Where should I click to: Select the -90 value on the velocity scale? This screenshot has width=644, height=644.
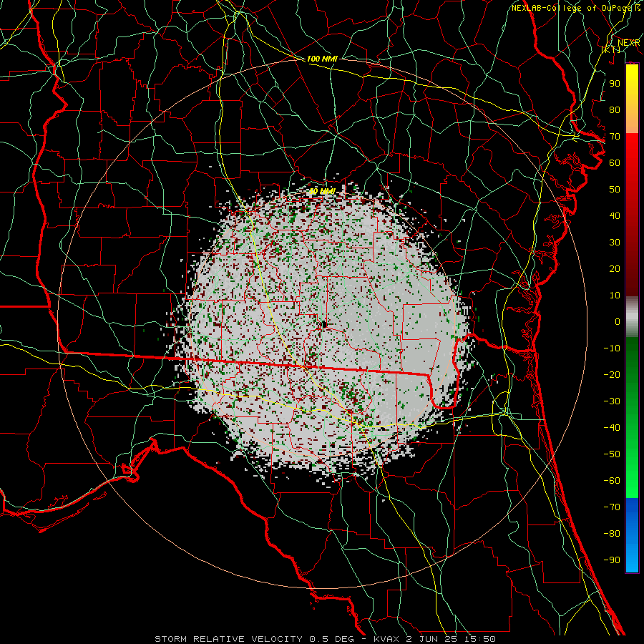click(612, 560)
